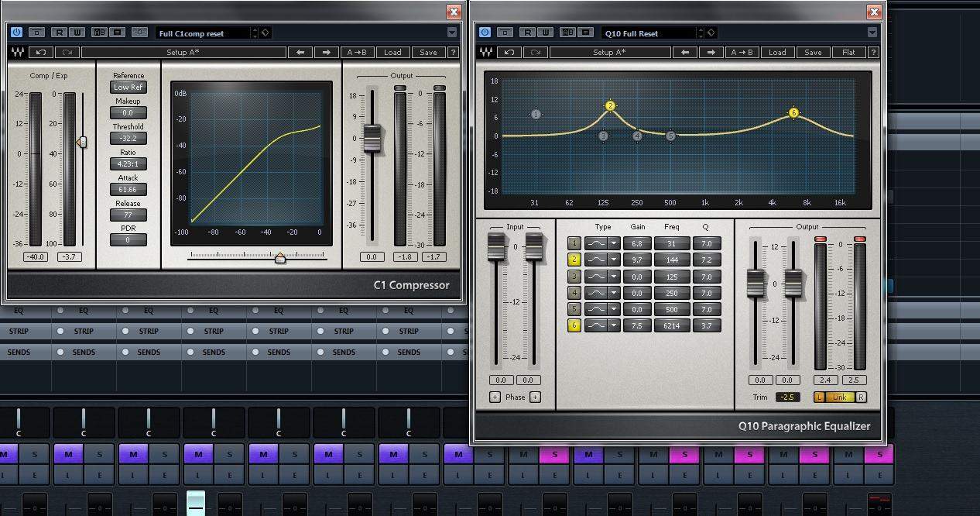
Task: Click C1 Compressor bypass icon
Action: click(36, 33)
